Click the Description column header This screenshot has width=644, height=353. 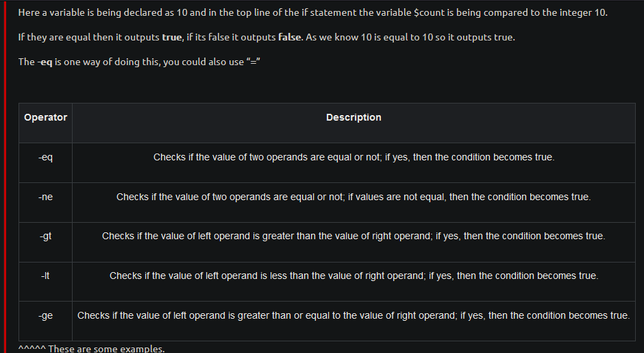click(354, 117)
